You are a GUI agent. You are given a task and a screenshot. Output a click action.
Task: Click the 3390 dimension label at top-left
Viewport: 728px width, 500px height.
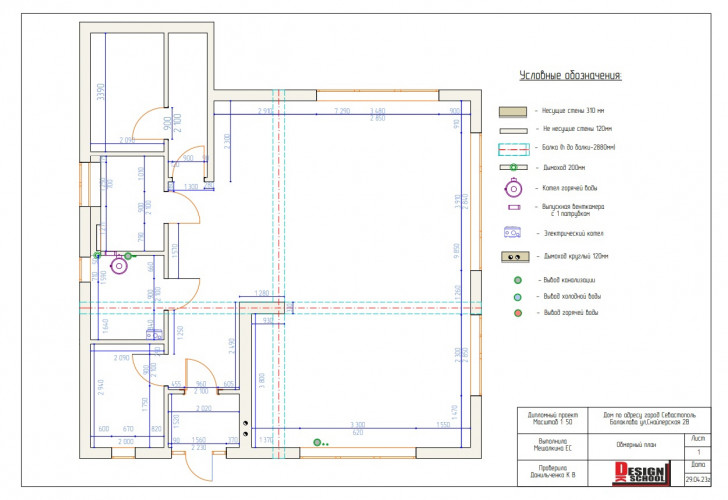pyautogui.click(x=99, y=95)
